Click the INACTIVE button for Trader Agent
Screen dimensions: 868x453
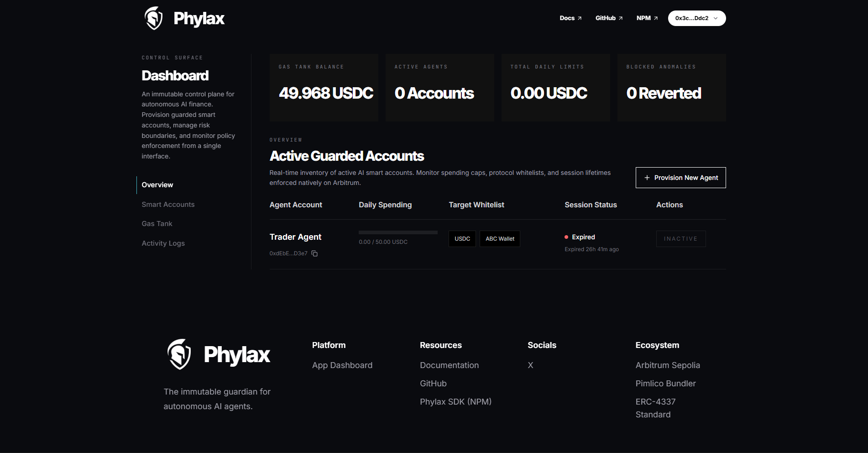click(681, 239)
